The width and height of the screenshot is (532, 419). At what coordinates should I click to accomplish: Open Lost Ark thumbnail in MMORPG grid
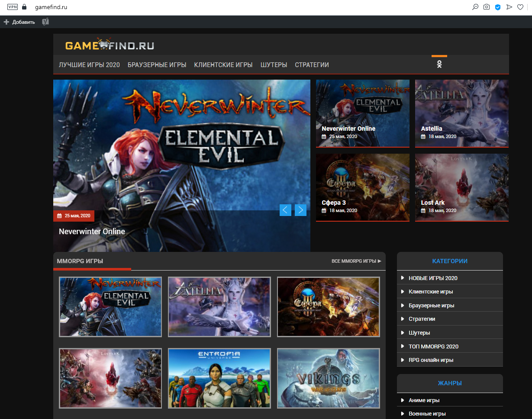(x=110, y=378)
